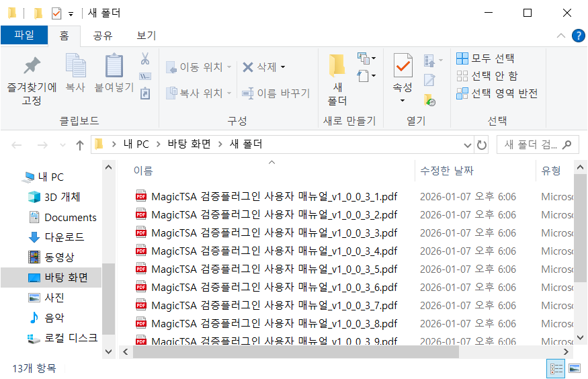Click PDF icon of manual v1_0_0_3_1.pdf

click(141, 196)
